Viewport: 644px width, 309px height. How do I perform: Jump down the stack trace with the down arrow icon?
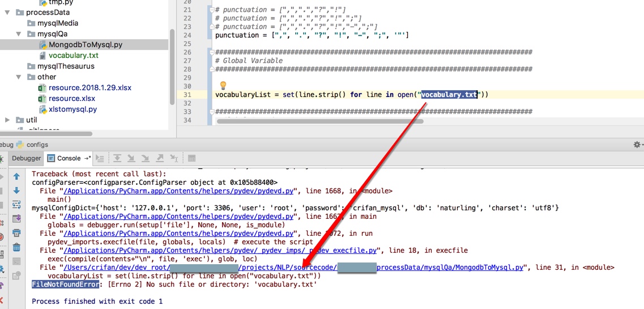[16, 191]
